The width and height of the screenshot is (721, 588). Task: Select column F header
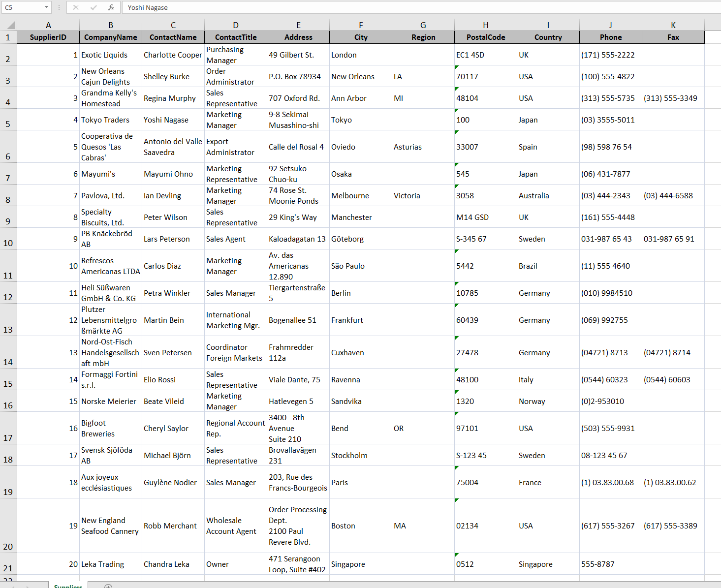click(361, 25)
